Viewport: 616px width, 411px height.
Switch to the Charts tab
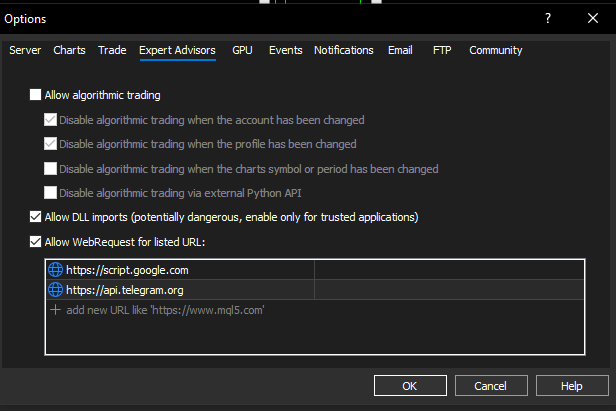[x=70, y=50]
